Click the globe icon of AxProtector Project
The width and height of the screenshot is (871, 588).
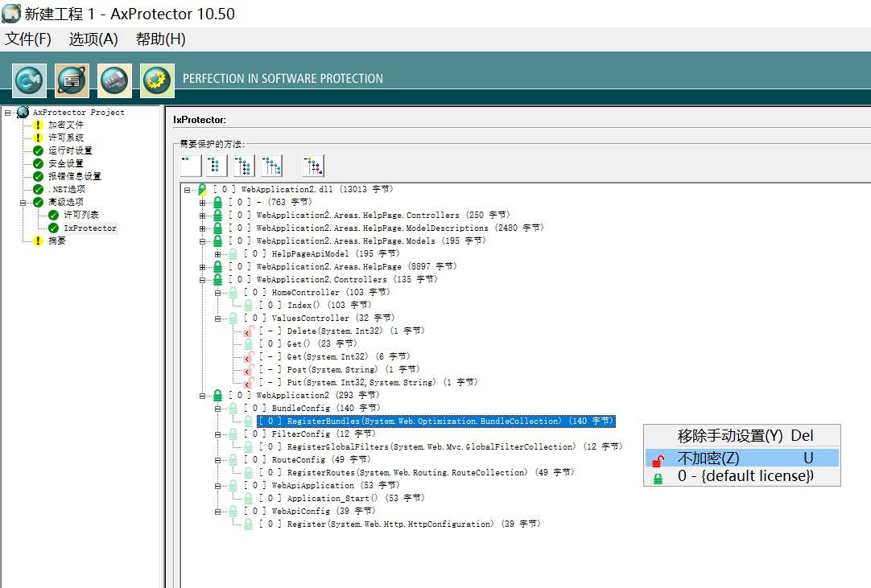23,112
